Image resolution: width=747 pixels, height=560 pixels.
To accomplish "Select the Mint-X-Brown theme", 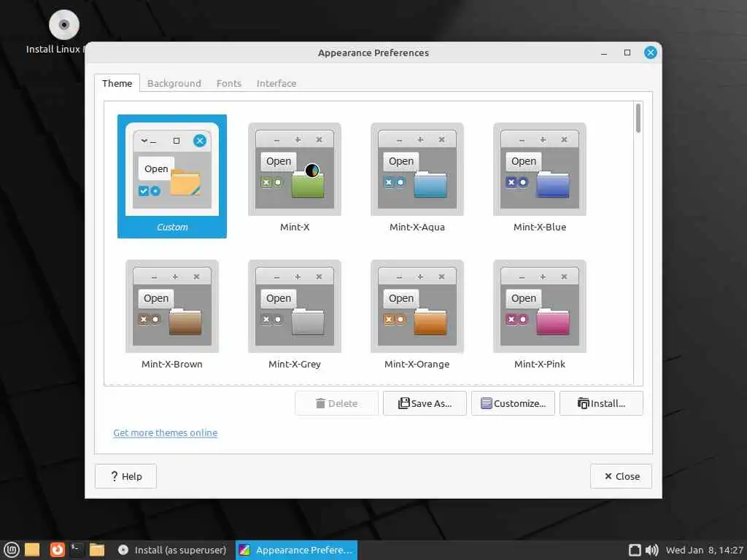I will coord(172,314).
